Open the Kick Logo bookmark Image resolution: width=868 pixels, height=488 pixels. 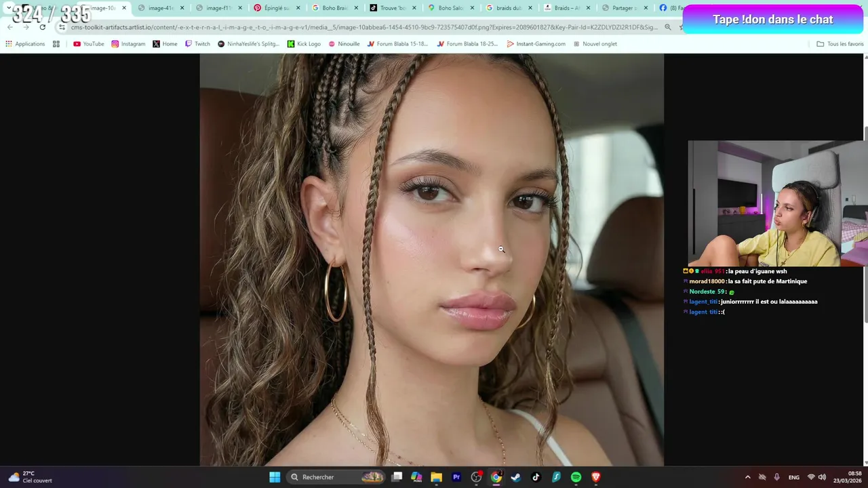304,44
